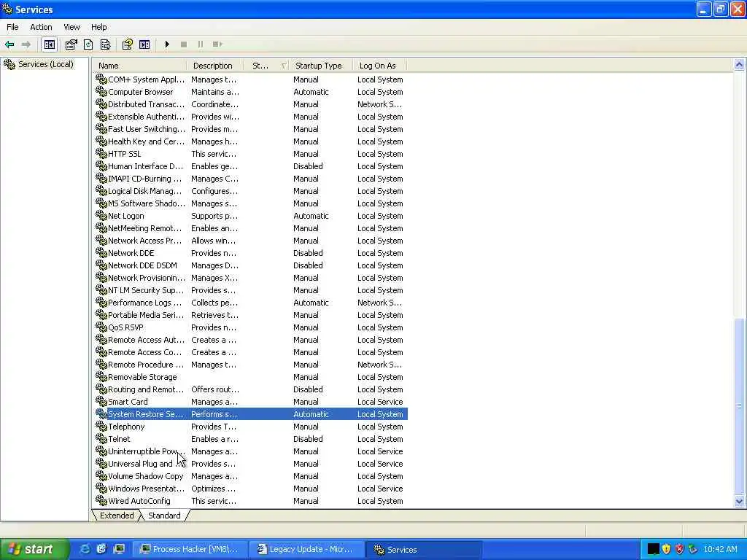Click the Restart Service toolbar button
This screenshot has height=560, width=747.
click(x=217, y=44)
